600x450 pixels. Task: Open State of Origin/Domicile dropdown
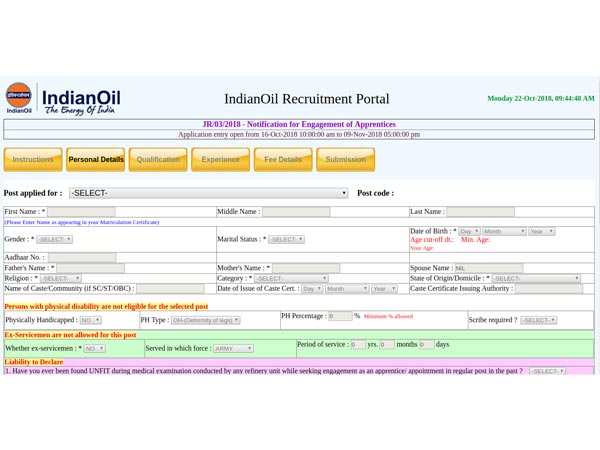pos(536,278)
